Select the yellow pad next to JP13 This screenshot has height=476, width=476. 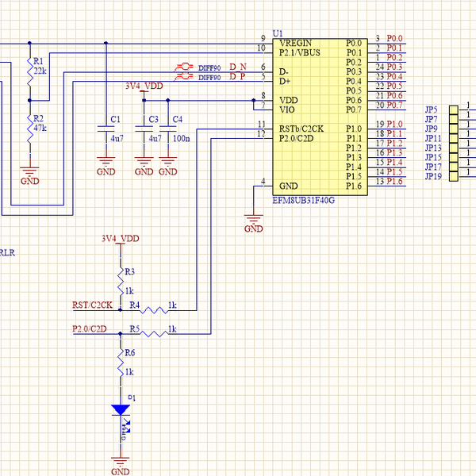click(x=454, y=148)
